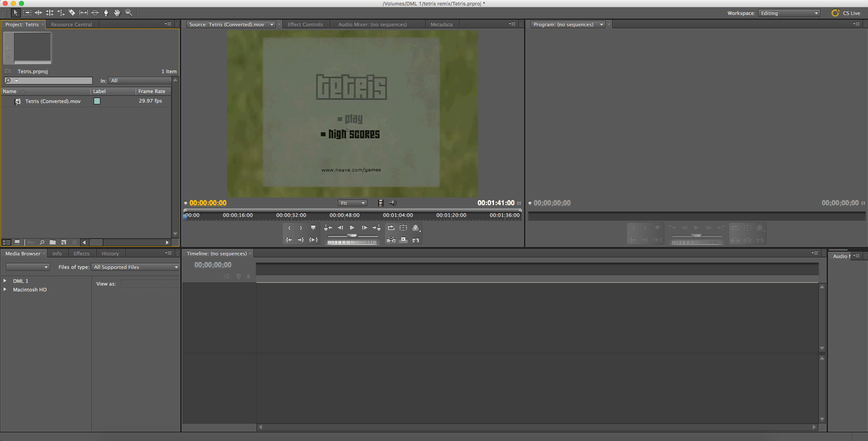Sort project items by Frame Rate column
This screenshot has height=441, width=868.
click(x=154, y=91)
